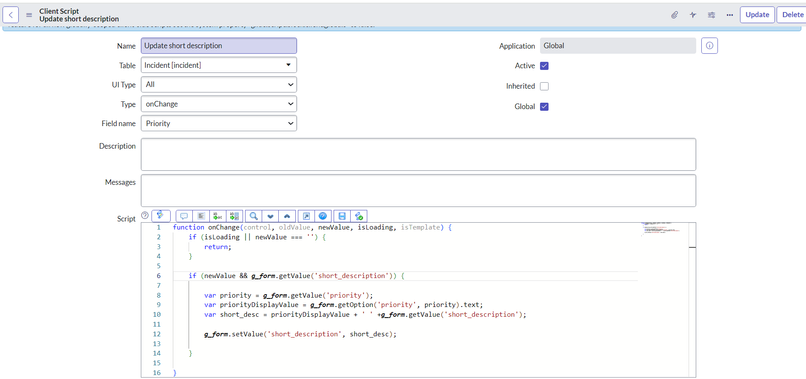Open the UI Type dropdown
The width and height of the screenshot is (806, 379).
pos(219,84)
